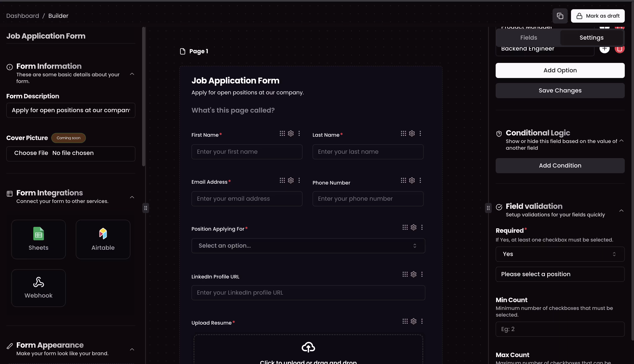Click the copy icon beside Mark as draft
The image size is (634, 364).
560,16
